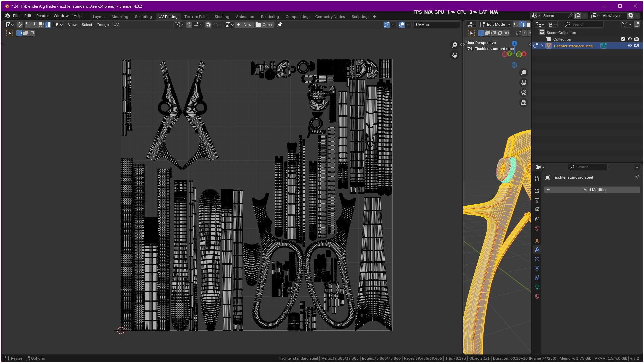Open the Material properties tab

(537, 297)
